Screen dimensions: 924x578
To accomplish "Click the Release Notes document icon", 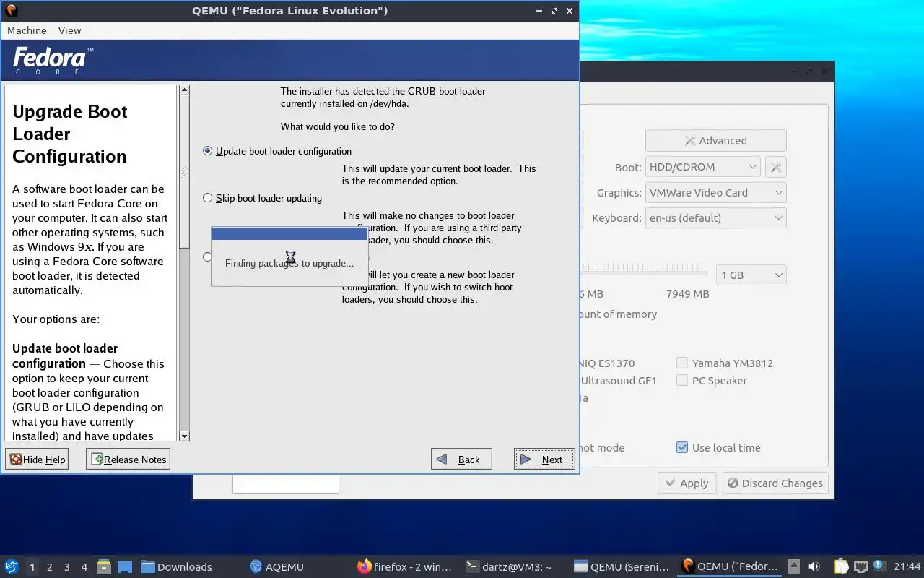I will [97, 460].
